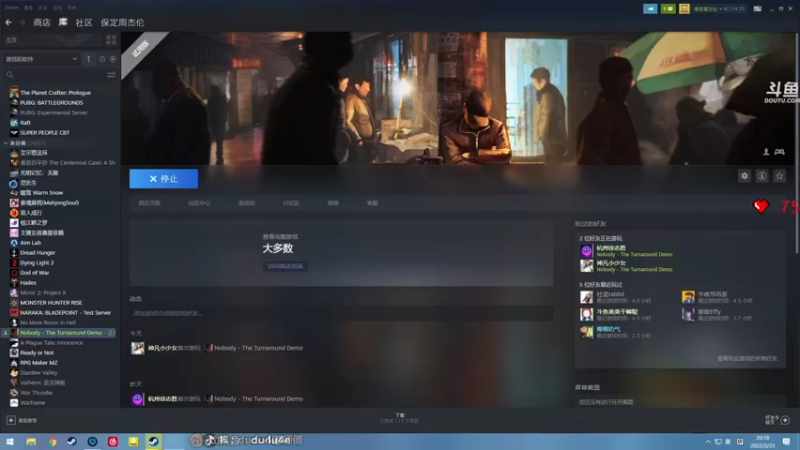Select PUBG: BATTLEGROUNDS in the library list
800x450 pixels.
tap(51, 103)
